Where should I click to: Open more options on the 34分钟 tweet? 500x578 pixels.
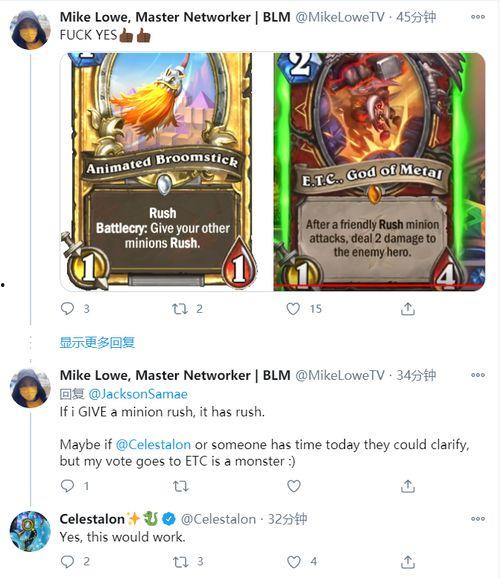tap(478, 375)
